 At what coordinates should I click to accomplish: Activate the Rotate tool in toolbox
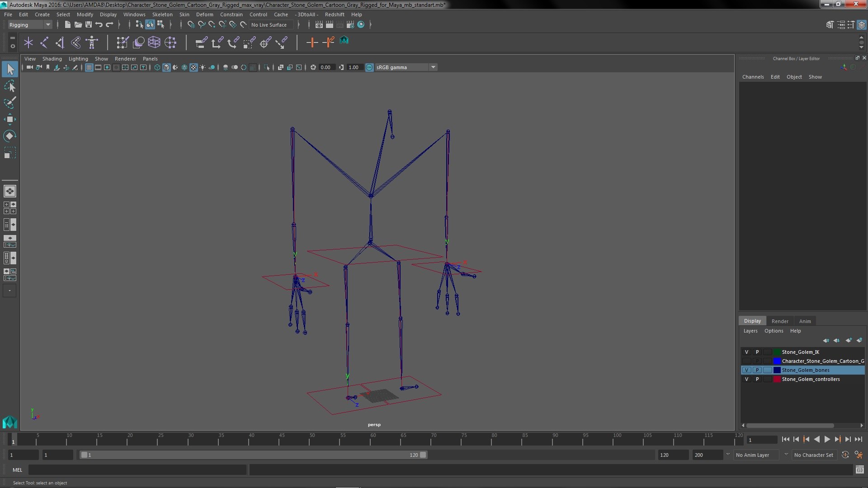(10, 136)
